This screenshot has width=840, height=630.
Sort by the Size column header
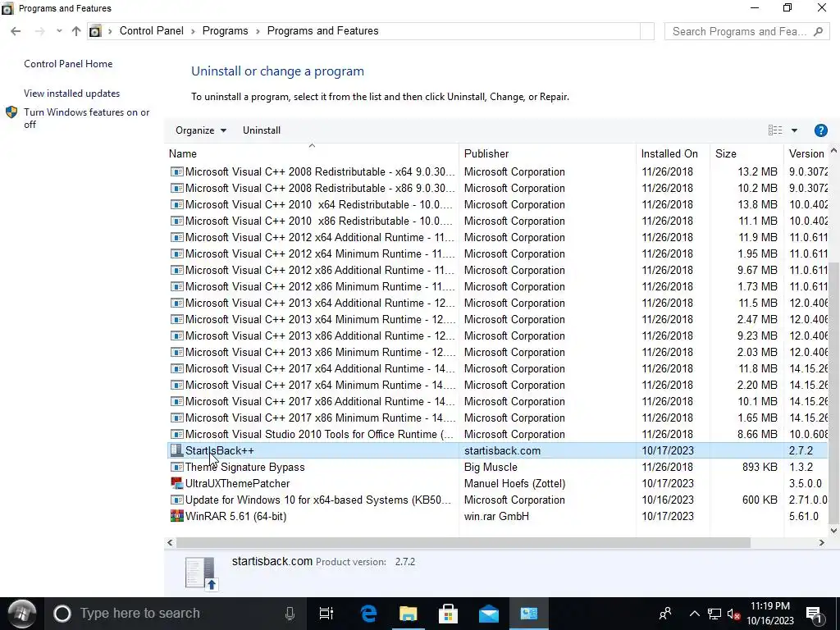click(746, 153)
